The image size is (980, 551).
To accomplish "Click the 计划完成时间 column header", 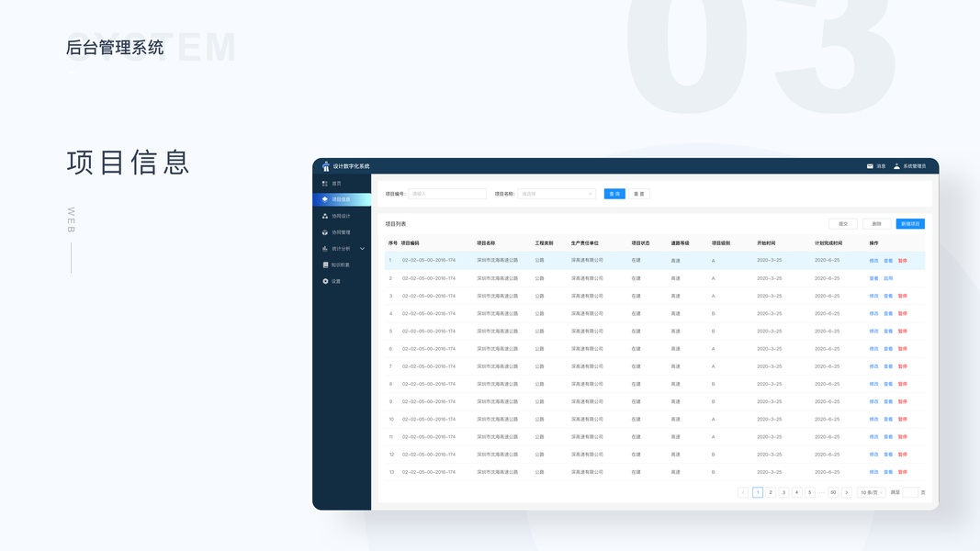I will coord(828,243).
